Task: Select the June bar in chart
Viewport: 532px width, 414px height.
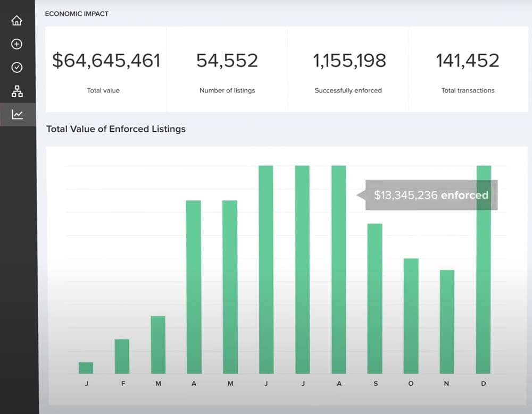Action: [266, 269]
